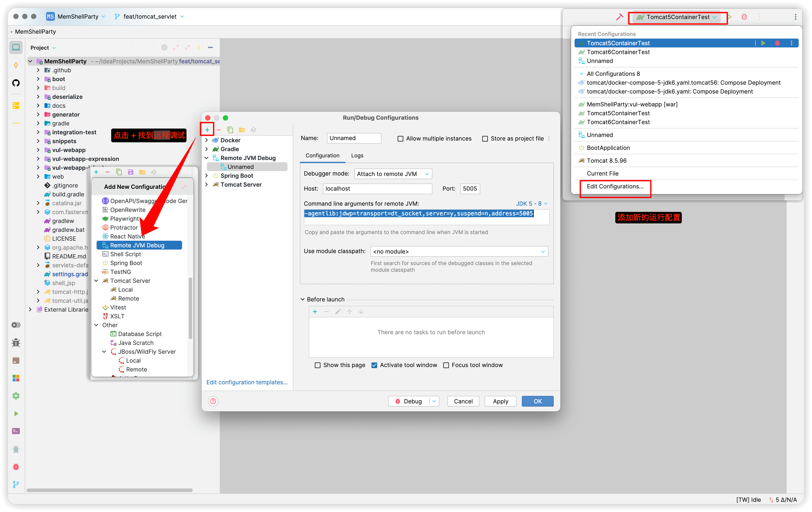The image size is (812, 512).
Task: Open Debugger mode dropdown
Action: [x=393, y=174]
